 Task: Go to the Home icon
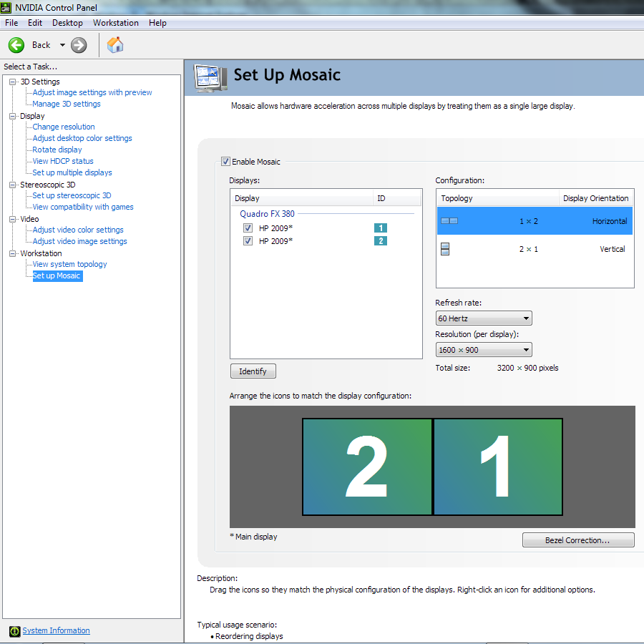[115, 45]
